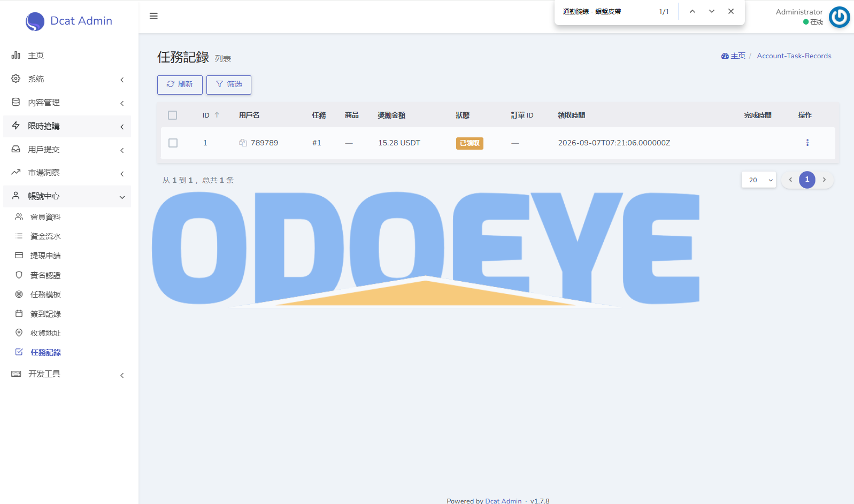Click the 内容管理 database icon
854x504 pixels.
[x=16, y=102]
